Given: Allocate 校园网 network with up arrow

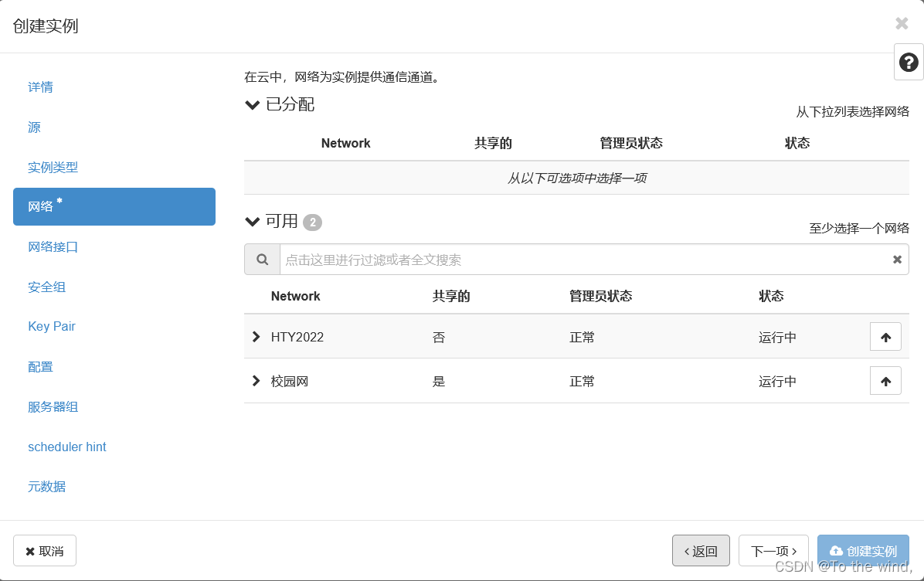Looking at the screenshot, I should (885, 381).
